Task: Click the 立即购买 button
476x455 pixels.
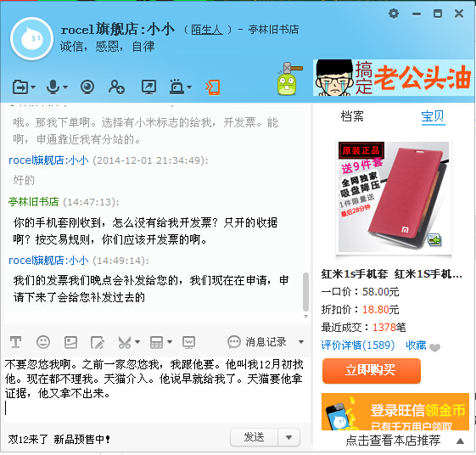Action: coord(372,371)
